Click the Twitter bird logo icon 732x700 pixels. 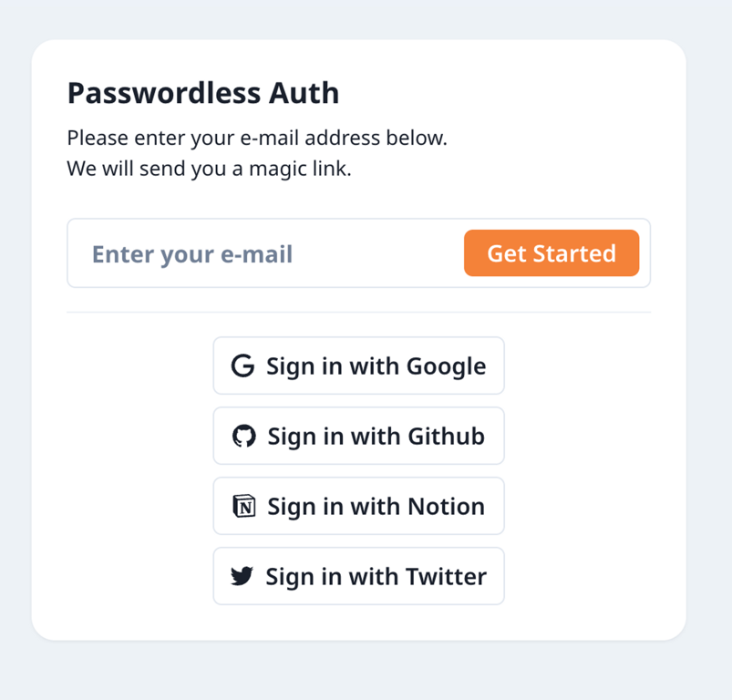tap(242, 577)
